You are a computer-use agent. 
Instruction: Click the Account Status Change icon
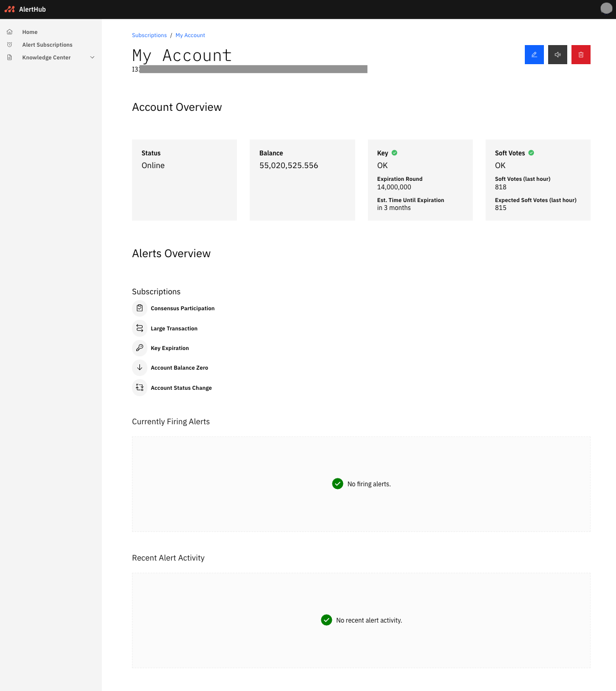(139, 388)
